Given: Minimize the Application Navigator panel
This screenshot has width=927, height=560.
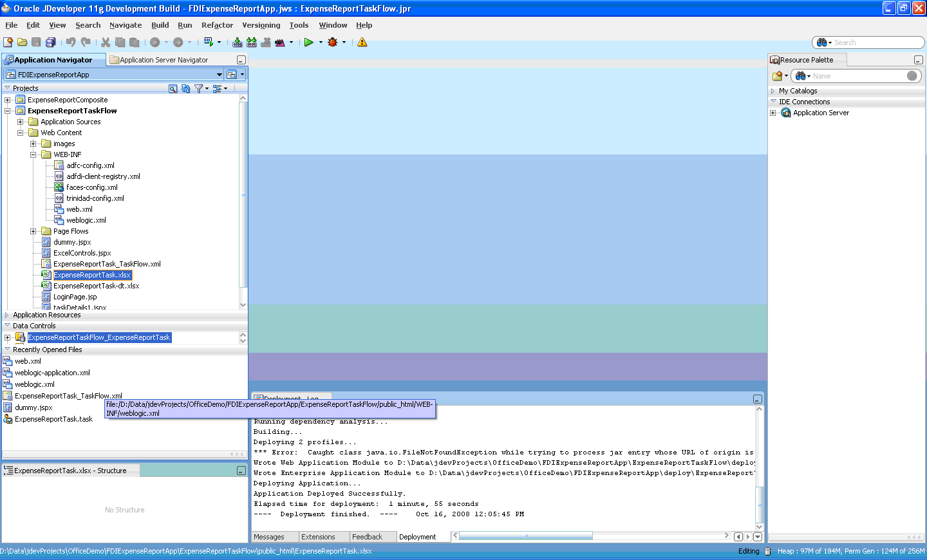Looking at the screenshot, I should (x=241, y=60).
